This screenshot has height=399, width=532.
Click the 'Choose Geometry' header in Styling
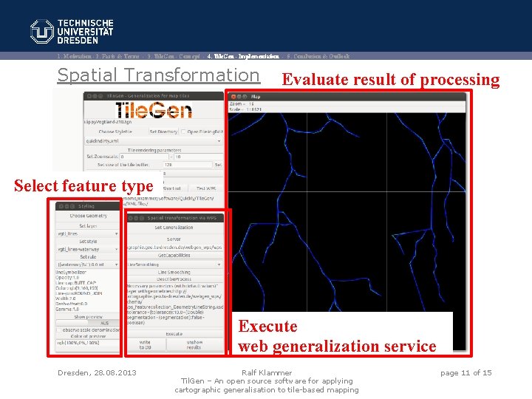click(x=88, y=216)
